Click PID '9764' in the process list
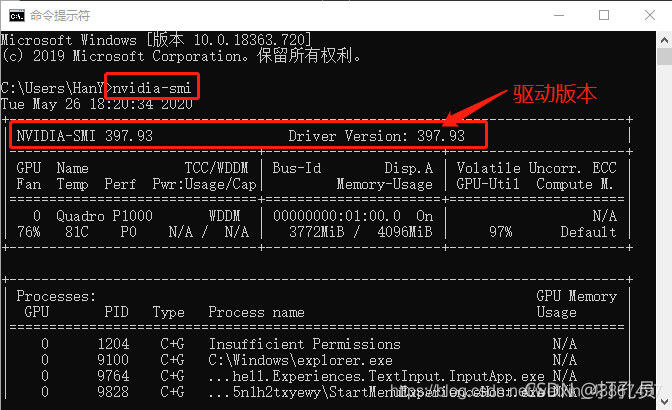 [113, 376]
